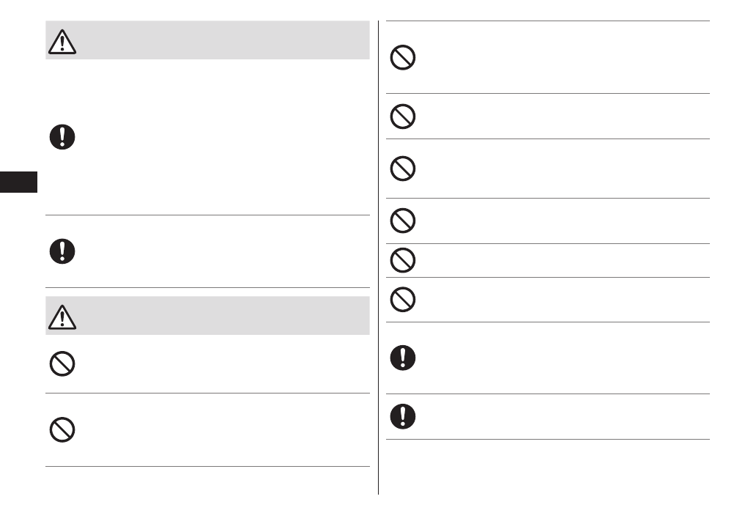The height and width of the screenshot is (532, 756).
Task: Click the fifth prohibition icon in right column
Action: click(x=403, y=260)
